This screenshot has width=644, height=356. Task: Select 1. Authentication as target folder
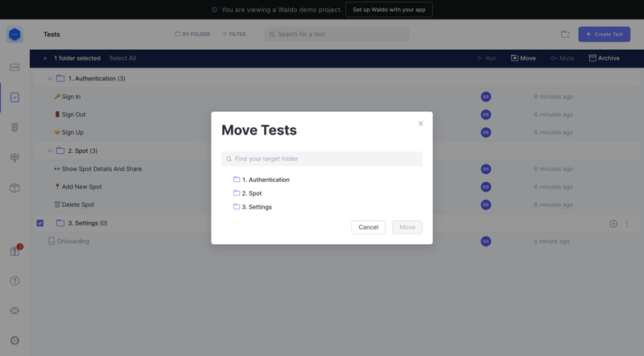pos(261,180)
